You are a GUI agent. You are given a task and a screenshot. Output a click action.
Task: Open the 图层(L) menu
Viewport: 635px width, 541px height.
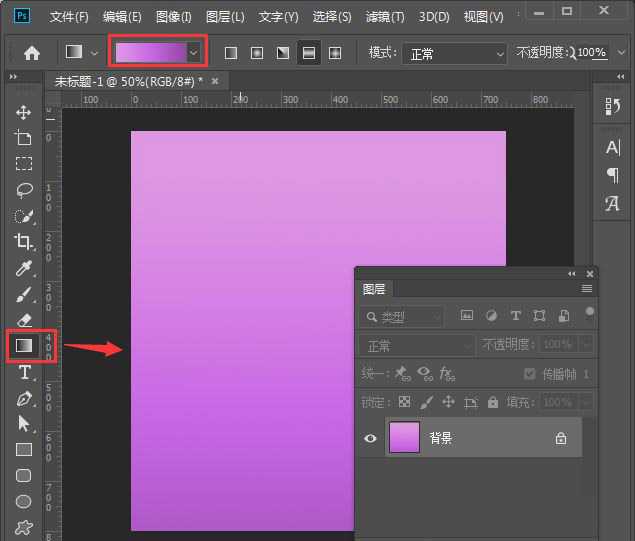pyautogui.click(x=226, y=17)
